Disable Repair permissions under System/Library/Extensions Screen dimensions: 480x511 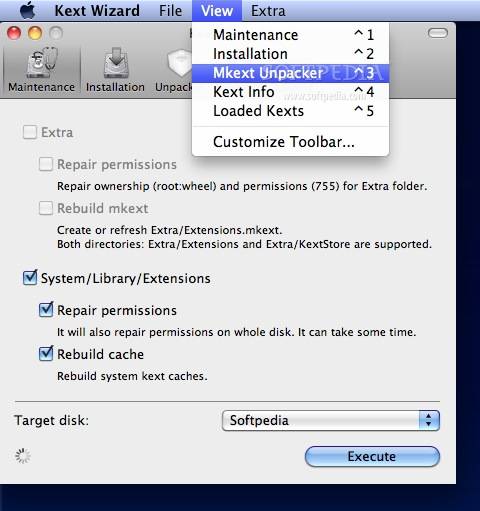[46, 310]
